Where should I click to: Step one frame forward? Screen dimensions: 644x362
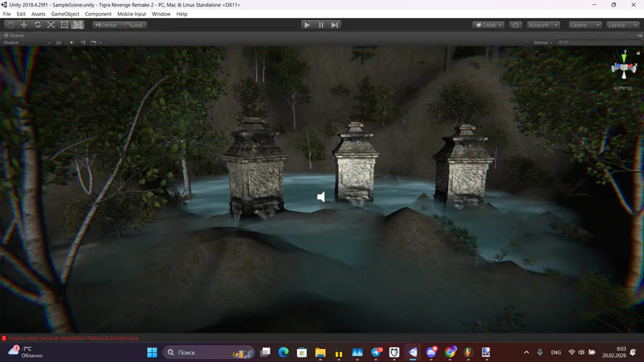click(334, 25)
